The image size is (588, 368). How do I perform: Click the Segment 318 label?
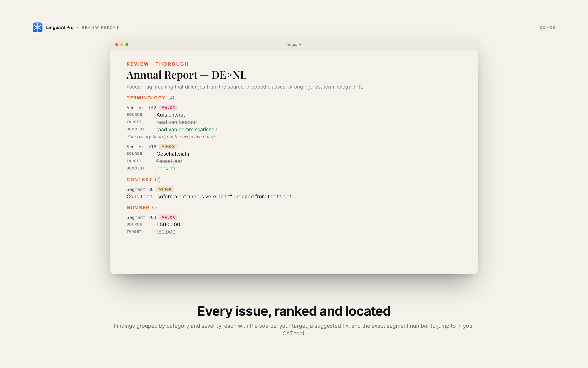coord(141,147)
